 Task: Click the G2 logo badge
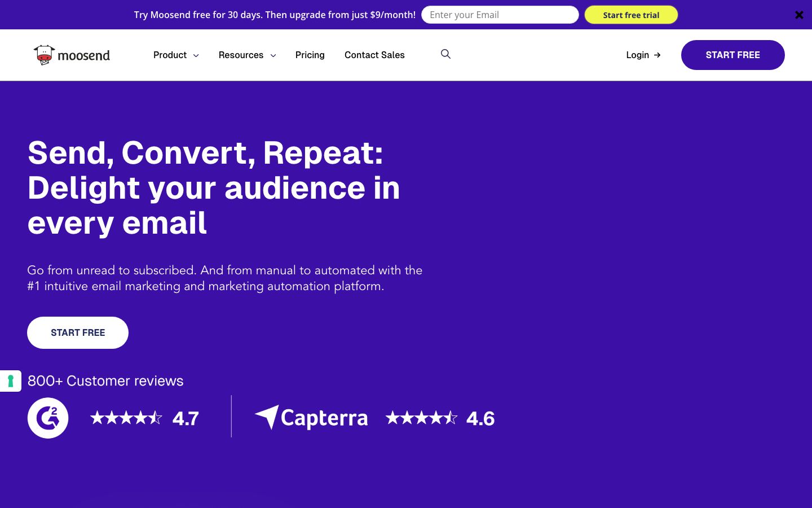point(48,418)
